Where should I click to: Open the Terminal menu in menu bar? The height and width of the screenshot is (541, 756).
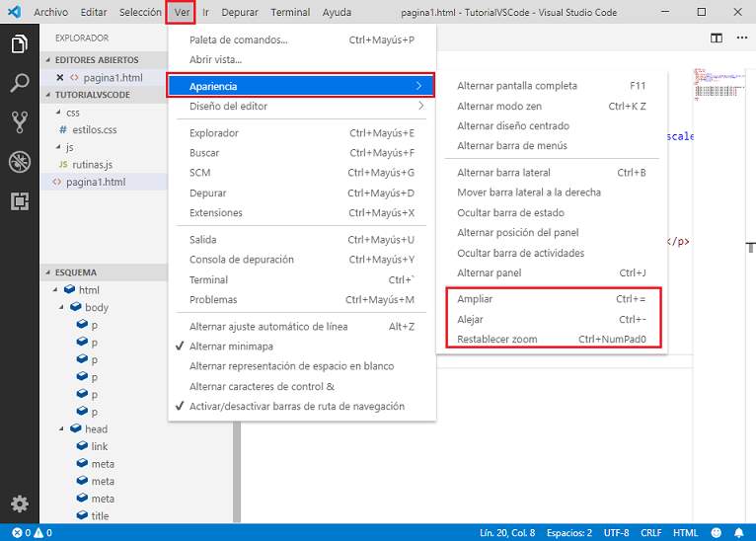290,12
